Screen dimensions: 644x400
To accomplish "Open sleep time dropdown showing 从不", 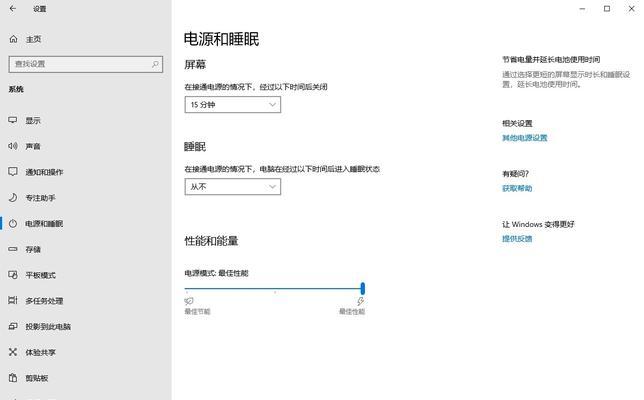I will tap(232, 187).
